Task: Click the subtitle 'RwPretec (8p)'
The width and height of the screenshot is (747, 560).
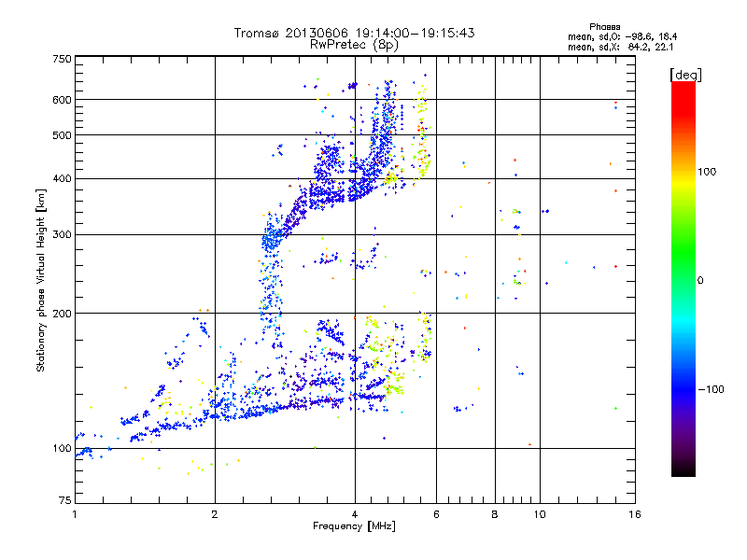Action: click(x=354, y=45)
